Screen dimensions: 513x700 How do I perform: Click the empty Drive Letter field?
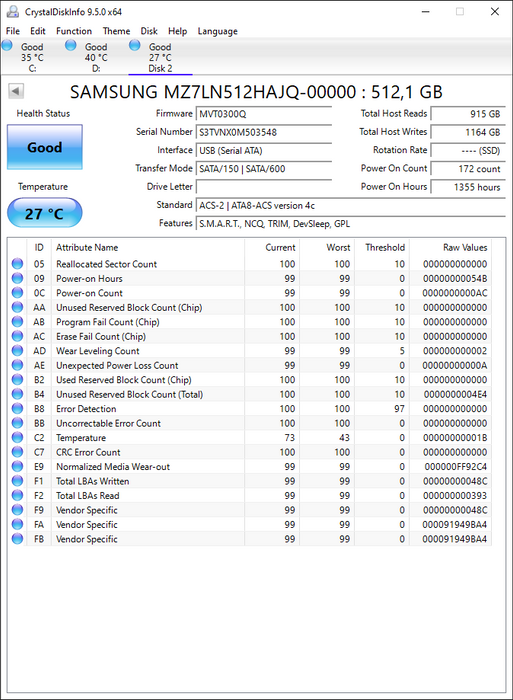(x=263, y=187)
